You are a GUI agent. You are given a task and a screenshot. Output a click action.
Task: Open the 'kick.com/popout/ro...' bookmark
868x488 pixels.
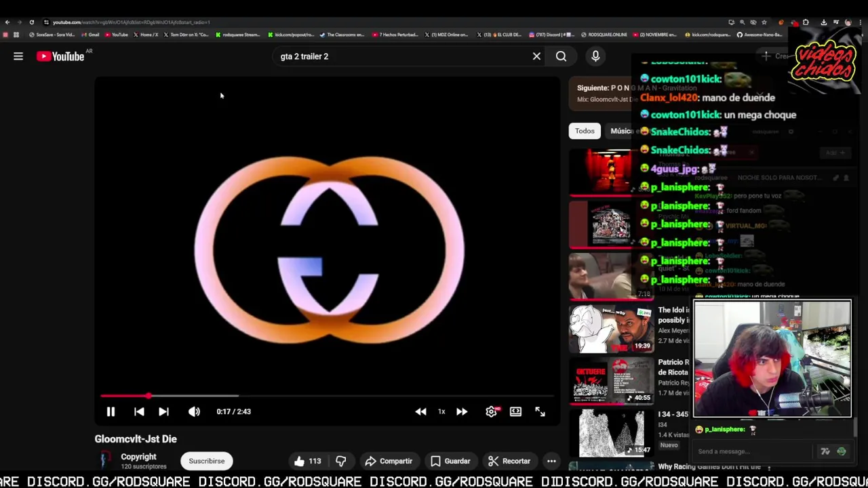tap(290, 35)
